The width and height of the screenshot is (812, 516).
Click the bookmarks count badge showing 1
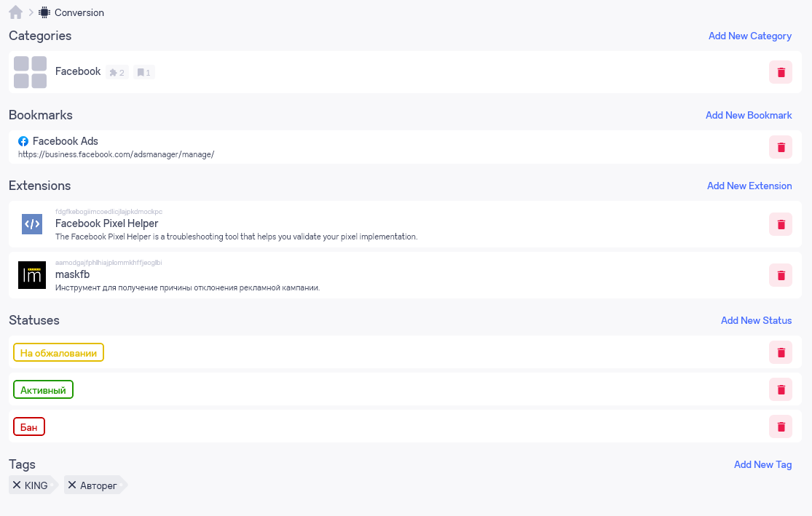[x=144, y=73]
